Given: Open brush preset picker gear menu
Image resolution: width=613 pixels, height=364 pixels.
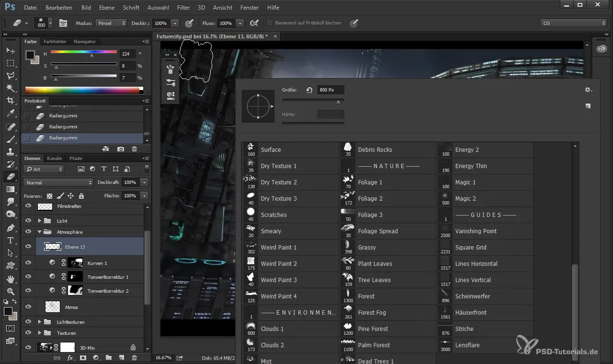Looking at the screenshot, I should [x=588, y=90].
